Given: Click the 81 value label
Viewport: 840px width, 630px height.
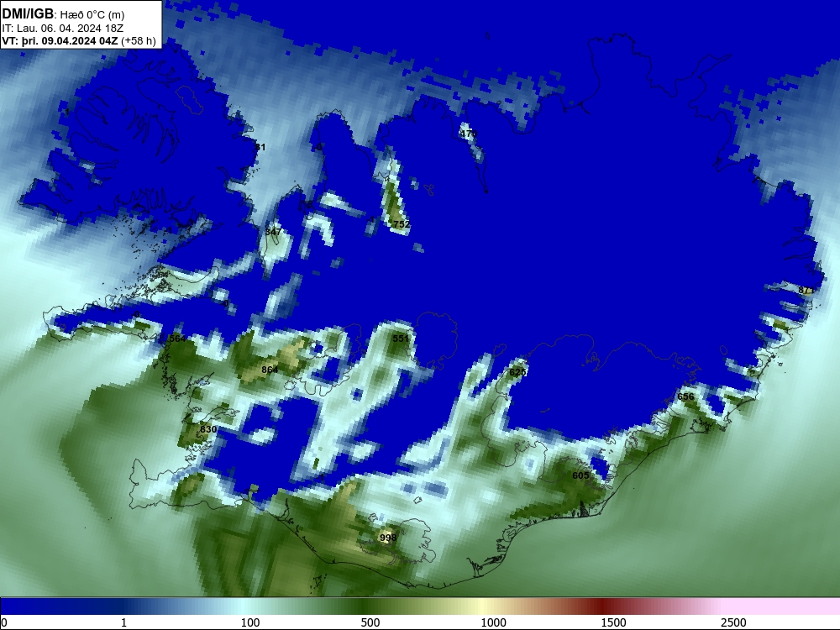Looking at the screenshot, I should [x=260, y=147].
